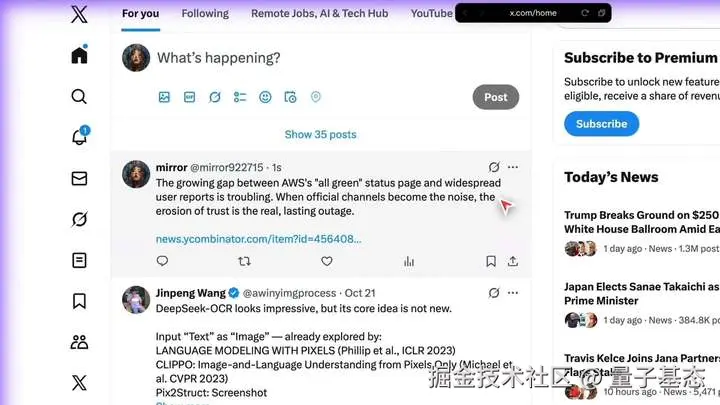Open composer profile avatar
This screenshot has height=405, width=720.
[136, 58]
